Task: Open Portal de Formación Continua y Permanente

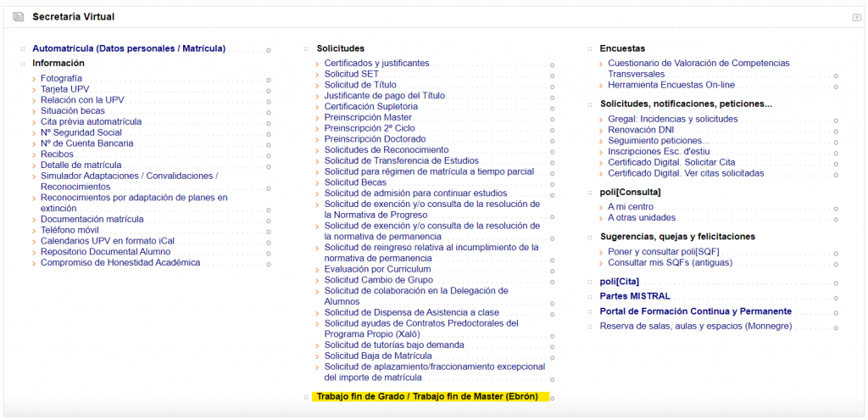Action: [695, 311]
